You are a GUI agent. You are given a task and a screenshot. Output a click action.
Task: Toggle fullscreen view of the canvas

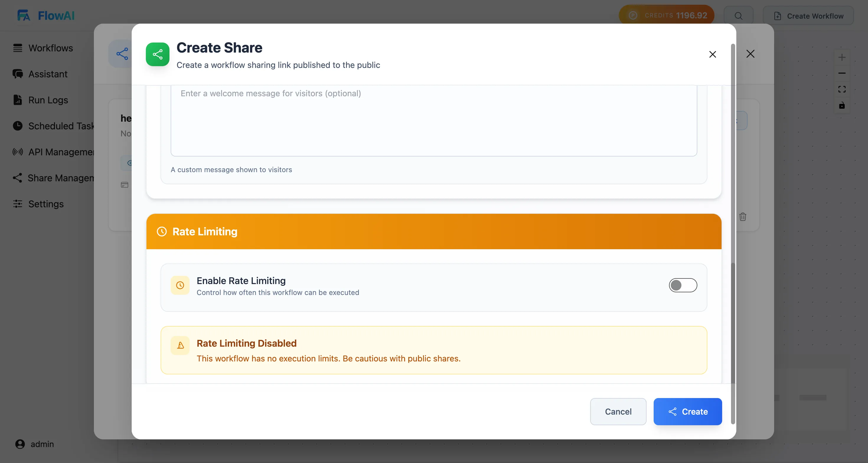tap(842, 89)
